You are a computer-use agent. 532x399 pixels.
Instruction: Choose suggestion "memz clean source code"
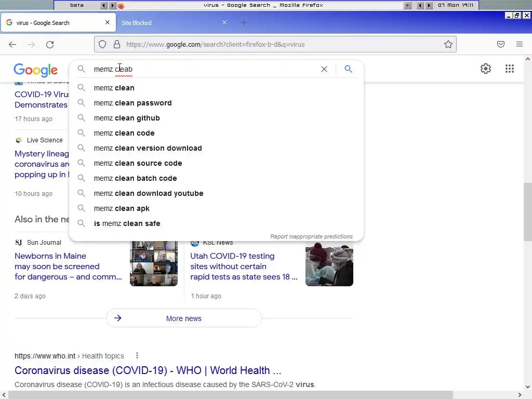pos(216,163)
